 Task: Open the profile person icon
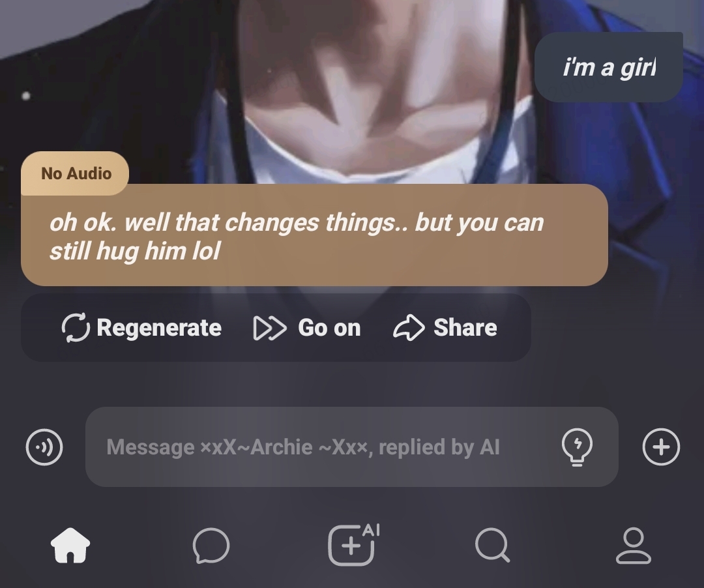coord(633,546)
